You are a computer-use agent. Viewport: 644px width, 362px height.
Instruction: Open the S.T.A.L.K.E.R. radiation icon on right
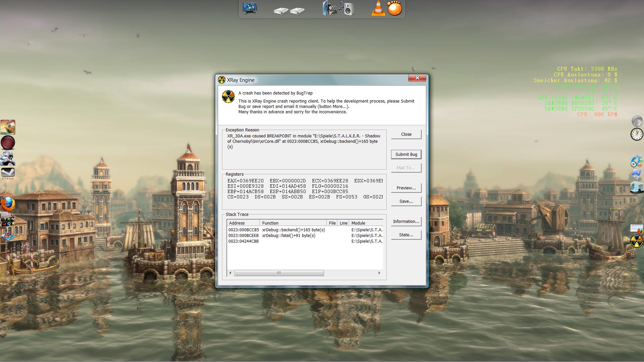[x=637, y=241]
